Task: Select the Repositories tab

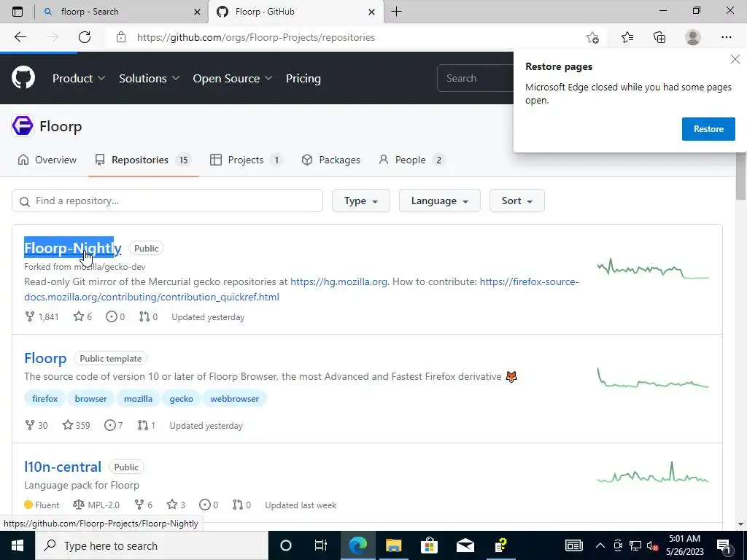Action: (x=143, y=160)
